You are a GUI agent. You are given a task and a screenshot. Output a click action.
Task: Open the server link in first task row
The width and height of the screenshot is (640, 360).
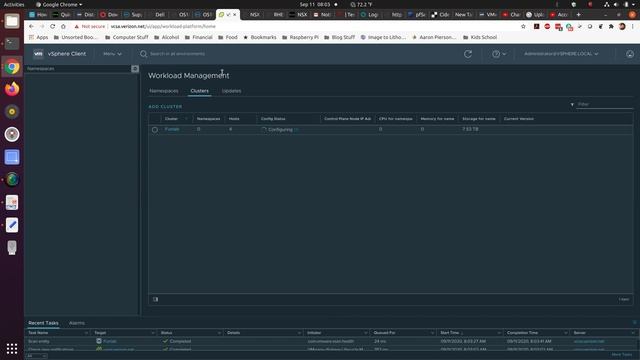589,341
